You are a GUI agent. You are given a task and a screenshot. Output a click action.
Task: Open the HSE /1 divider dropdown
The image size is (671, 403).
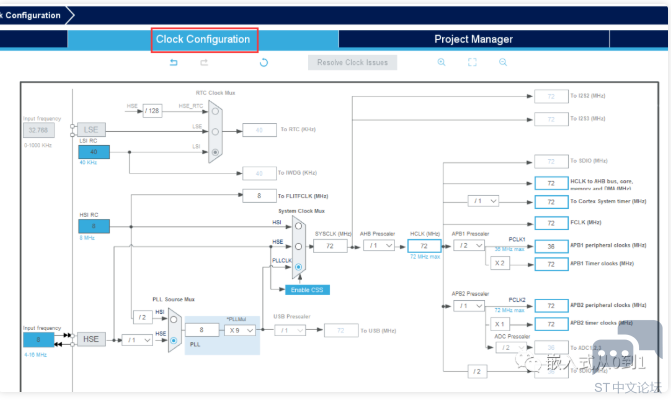point(137,340)
